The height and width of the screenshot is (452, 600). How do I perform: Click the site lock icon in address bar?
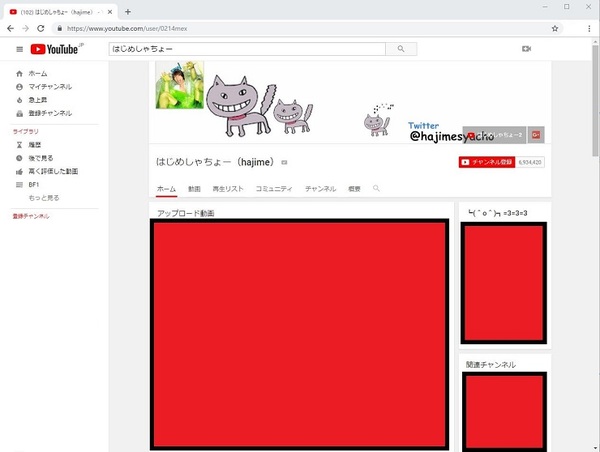pos(59,29)
